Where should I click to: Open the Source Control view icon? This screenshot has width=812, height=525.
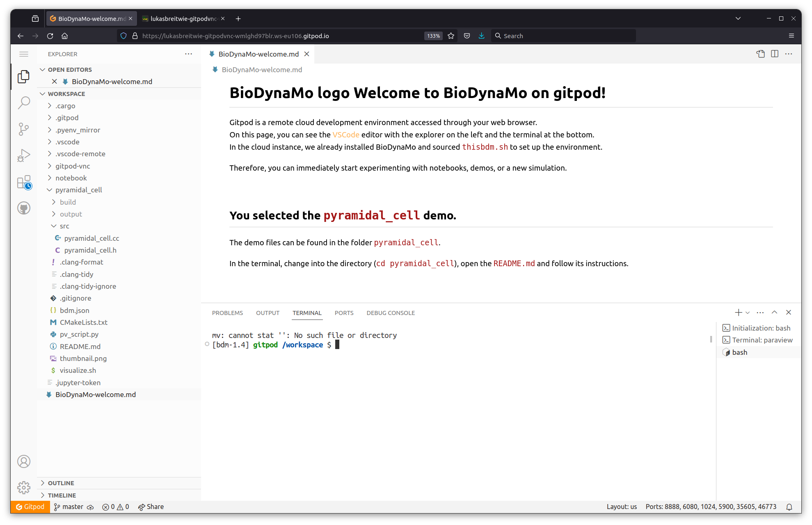point(24,129)
